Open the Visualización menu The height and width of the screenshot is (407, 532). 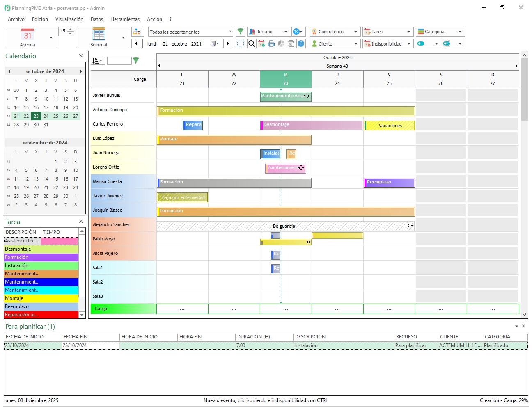tap(69, 19)
